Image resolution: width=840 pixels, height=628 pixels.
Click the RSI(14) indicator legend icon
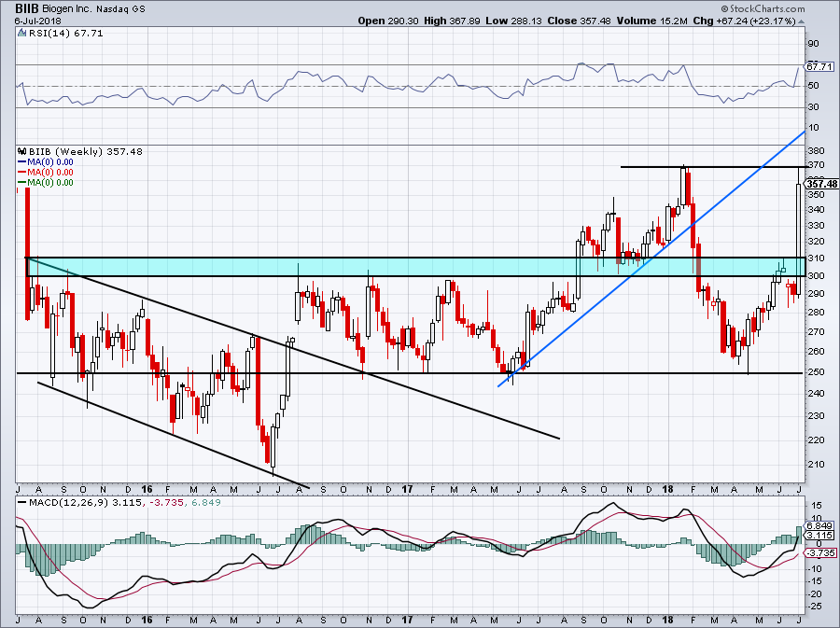point(21,33)
